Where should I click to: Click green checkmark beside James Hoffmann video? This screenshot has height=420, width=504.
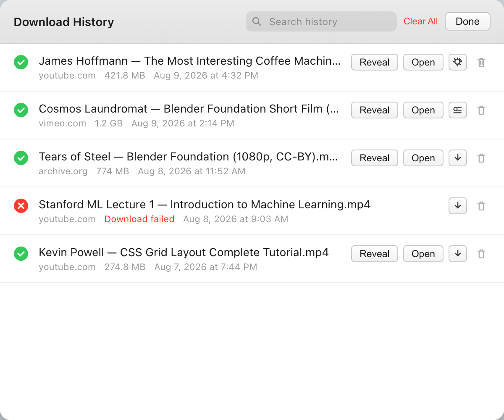21,62
